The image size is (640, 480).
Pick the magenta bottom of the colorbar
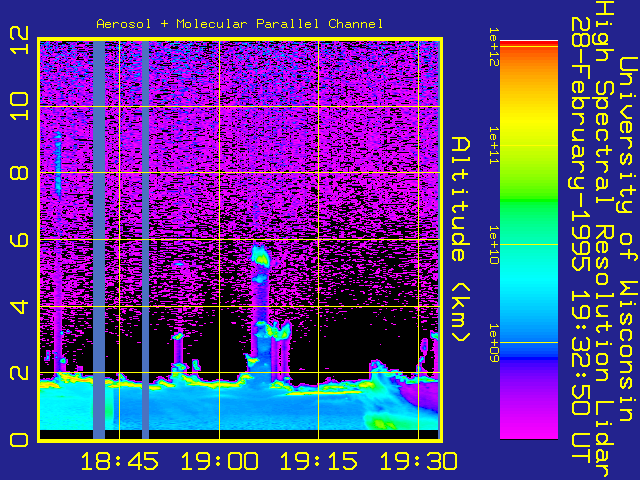[x=529, y=427]
